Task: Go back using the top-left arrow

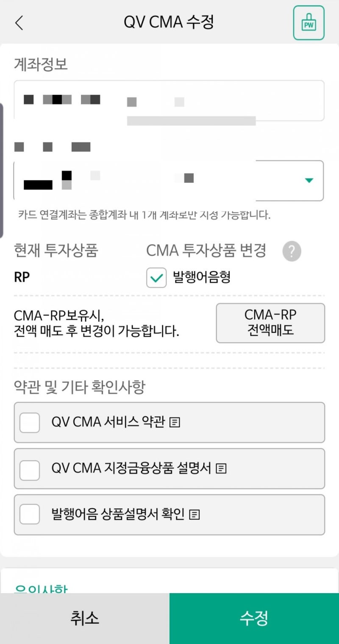Action: click(19, 23)
